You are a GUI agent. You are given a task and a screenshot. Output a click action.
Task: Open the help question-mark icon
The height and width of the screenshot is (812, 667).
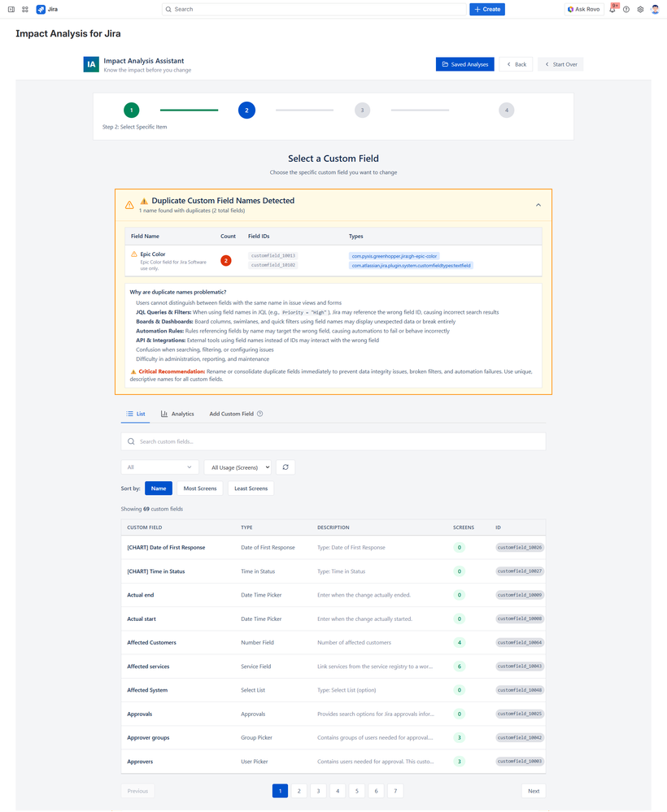pyautogui.click(x=627, y=9)
